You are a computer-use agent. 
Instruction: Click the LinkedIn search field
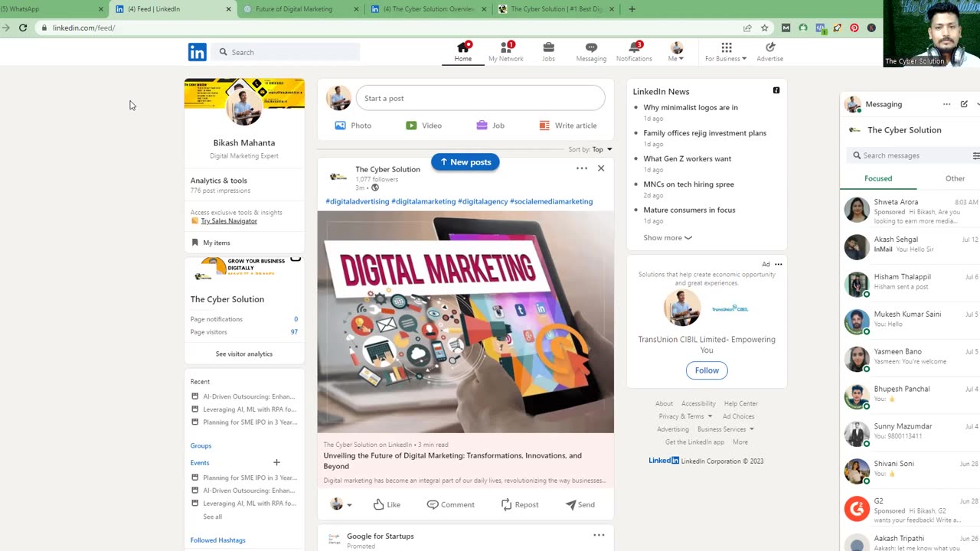coord(286,52)
